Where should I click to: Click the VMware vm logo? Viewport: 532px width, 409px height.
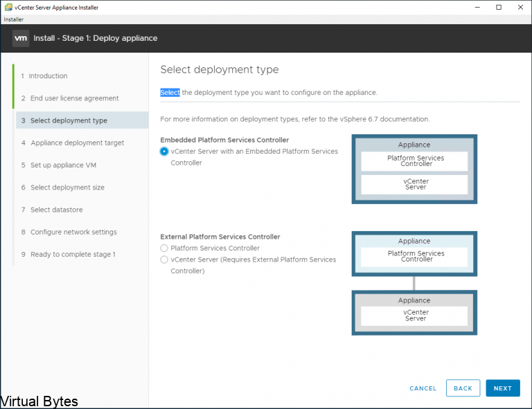(21, 38)
